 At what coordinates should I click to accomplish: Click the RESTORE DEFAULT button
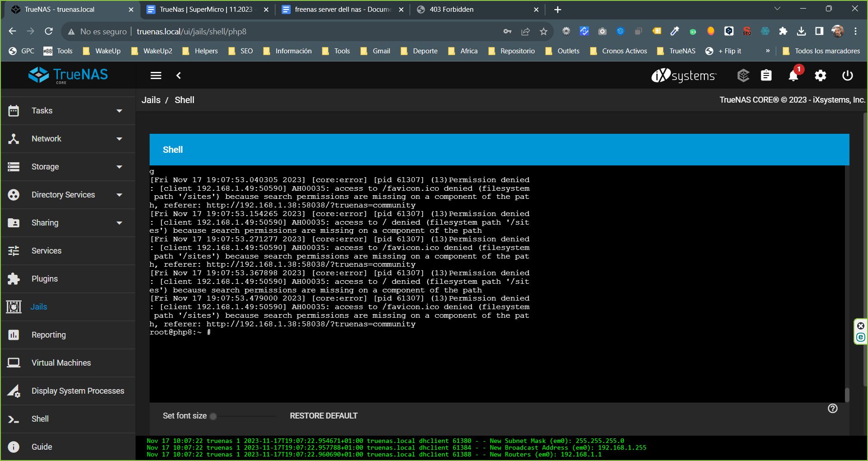(x=323, y=416)
